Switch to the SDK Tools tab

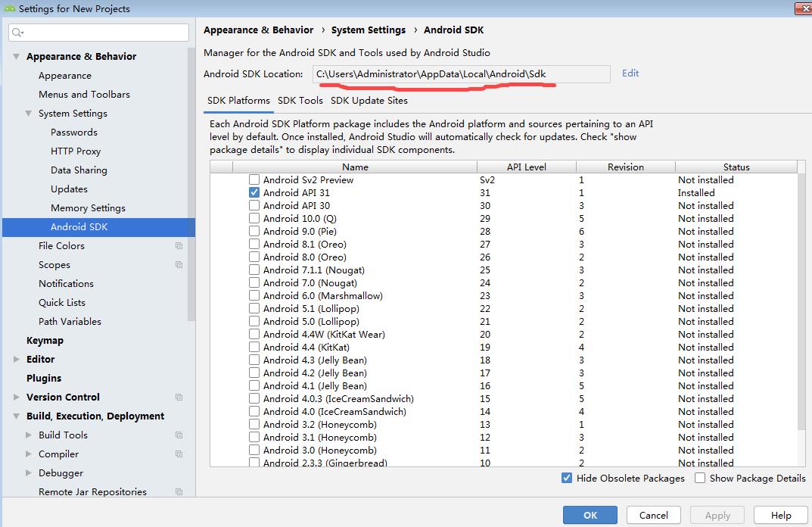tap(300, 101)
